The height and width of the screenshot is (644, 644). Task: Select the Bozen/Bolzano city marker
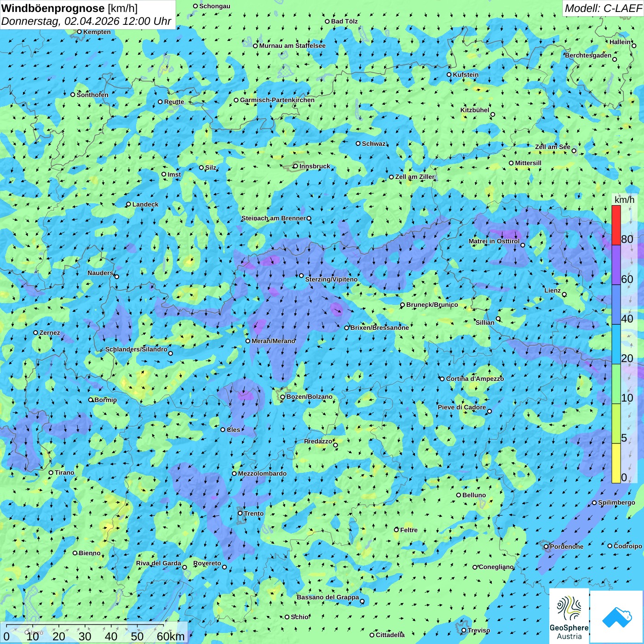[x=283, y=397]
